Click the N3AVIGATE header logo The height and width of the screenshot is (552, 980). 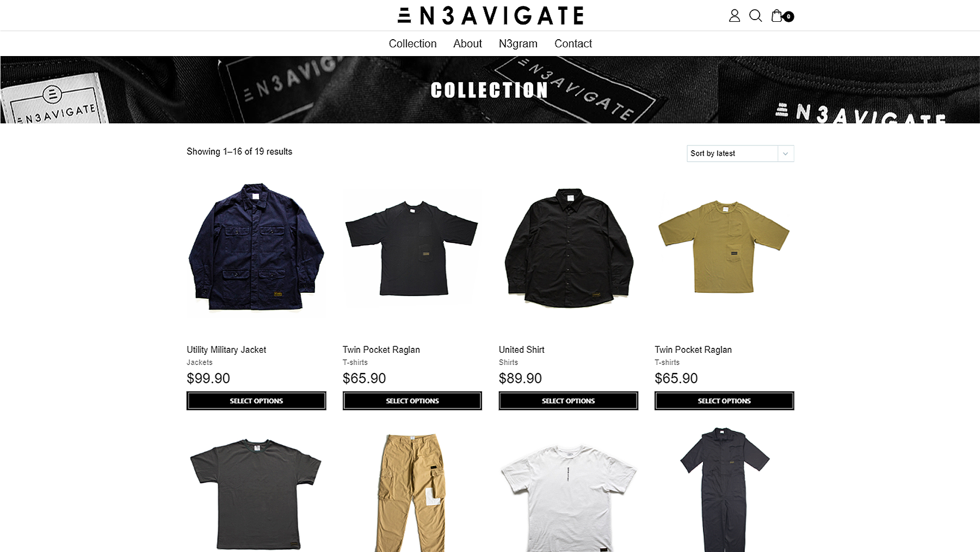tap(490, 15)
